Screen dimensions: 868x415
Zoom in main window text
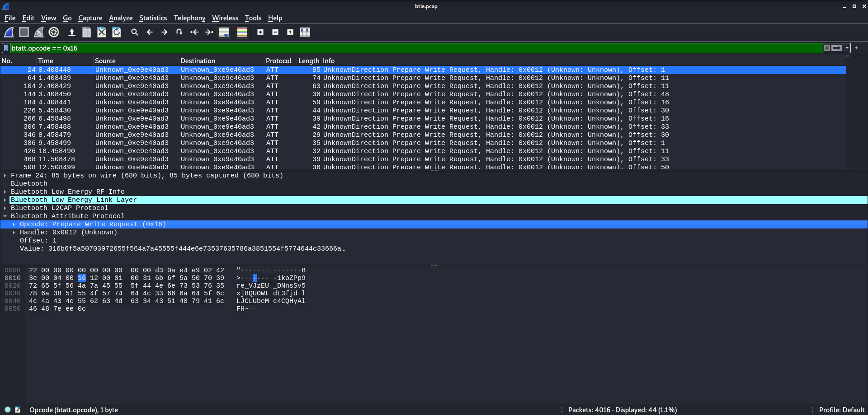click(x=260, y=32)
